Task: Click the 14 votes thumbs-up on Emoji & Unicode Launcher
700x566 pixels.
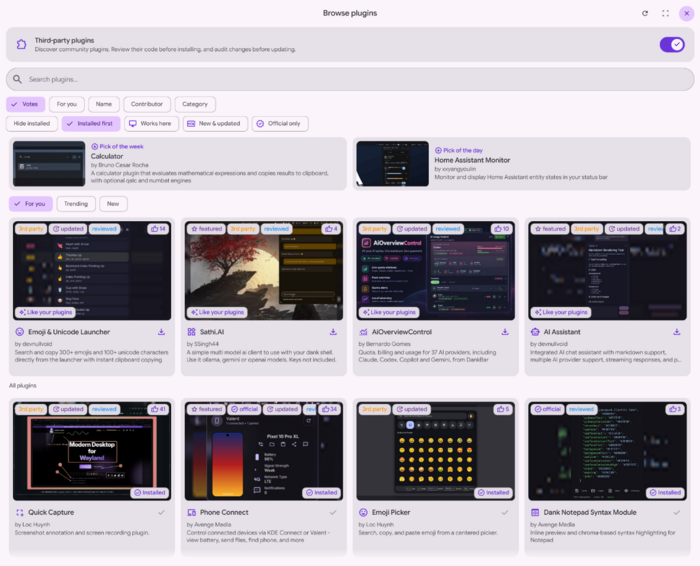Action: (158, 229)
